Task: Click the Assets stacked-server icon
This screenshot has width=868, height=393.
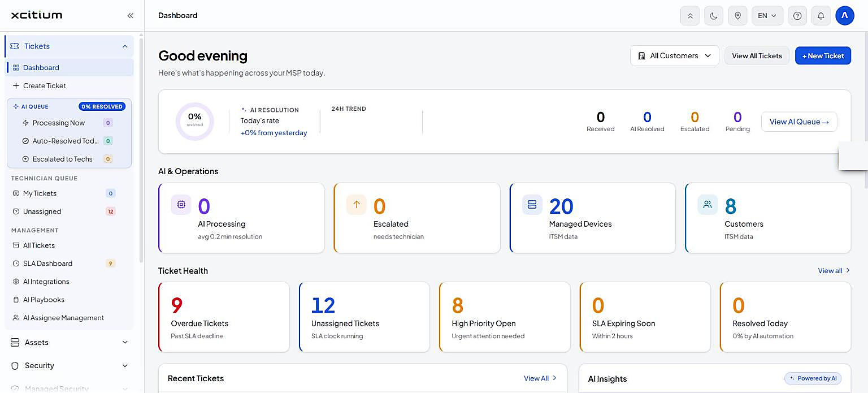Action: coord(15,343)
